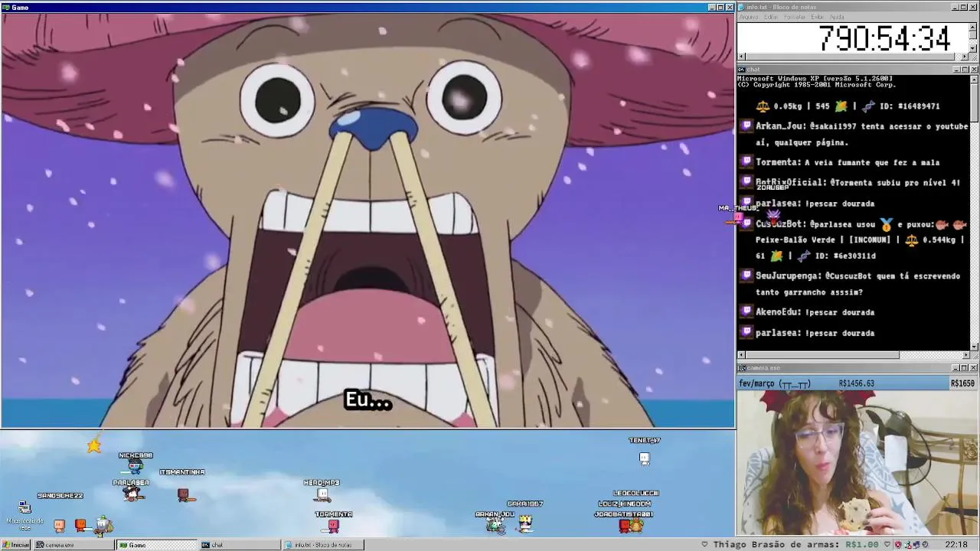Click Twitch badge beside AkenoEdu message
This screenshot has height=551, width=980.
746,311
